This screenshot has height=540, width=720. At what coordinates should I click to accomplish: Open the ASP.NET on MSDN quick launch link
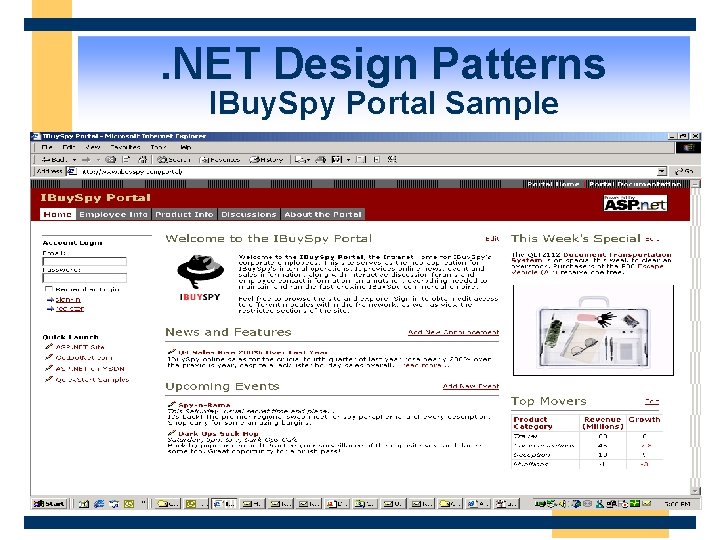click(90, 369)
